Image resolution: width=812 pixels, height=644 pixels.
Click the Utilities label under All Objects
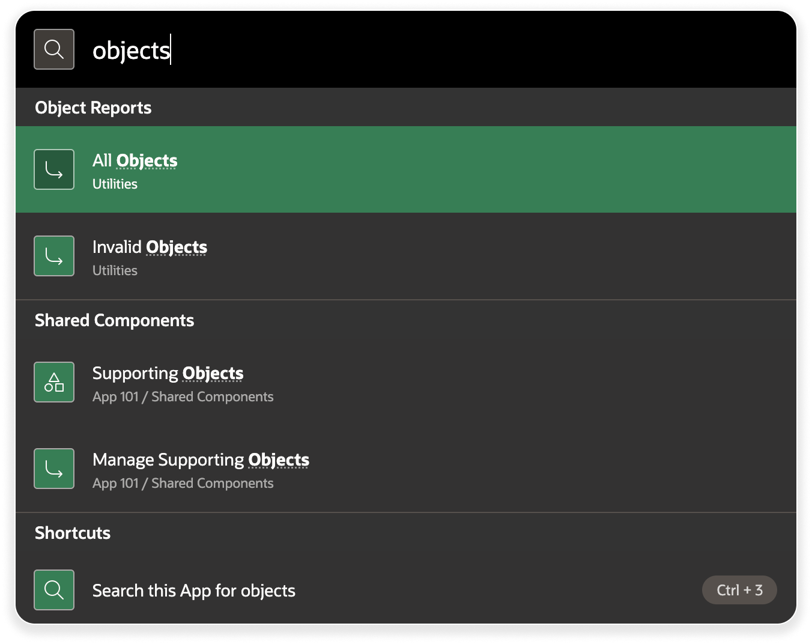(115, 184)
